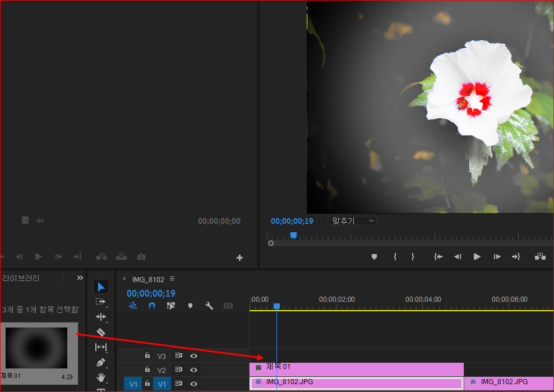Toggle V1 track lock

click(x=147, y=383)
